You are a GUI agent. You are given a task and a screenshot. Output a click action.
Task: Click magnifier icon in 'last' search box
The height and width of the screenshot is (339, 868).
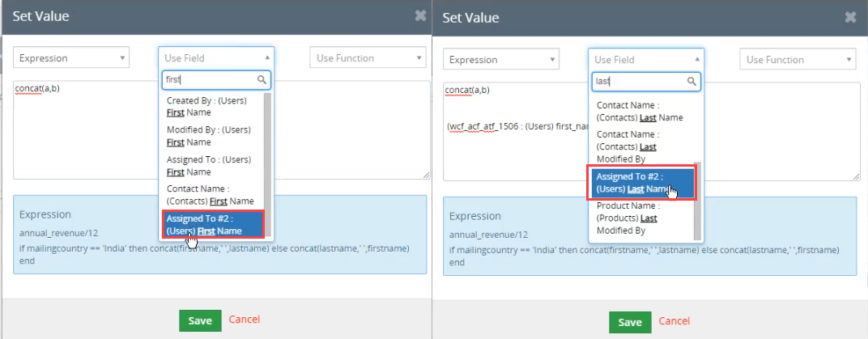[x=692, y=82]
